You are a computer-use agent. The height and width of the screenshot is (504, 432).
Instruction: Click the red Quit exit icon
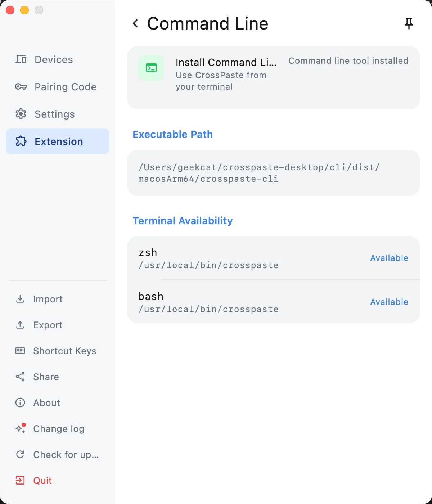click(20, 481)
